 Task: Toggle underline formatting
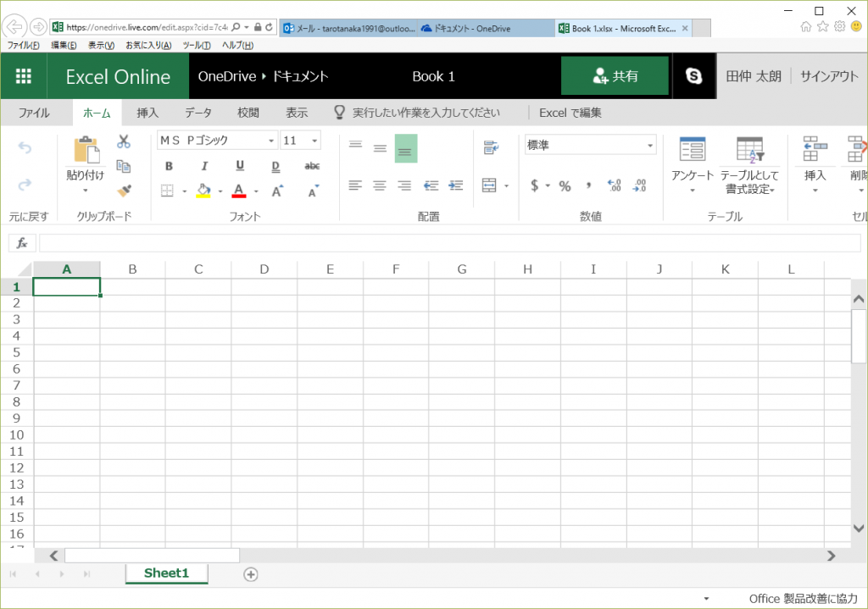point(240,166)
